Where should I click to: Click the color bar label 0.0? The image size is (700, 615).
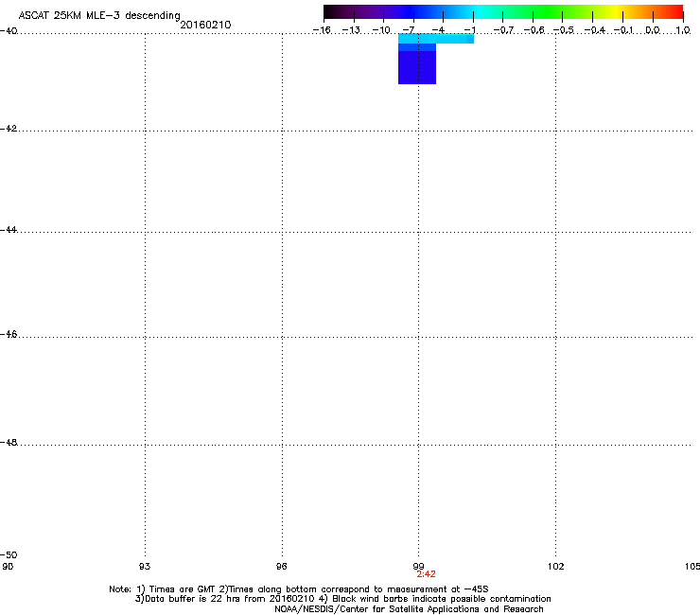pyautogui.click(x=653, y=30)
